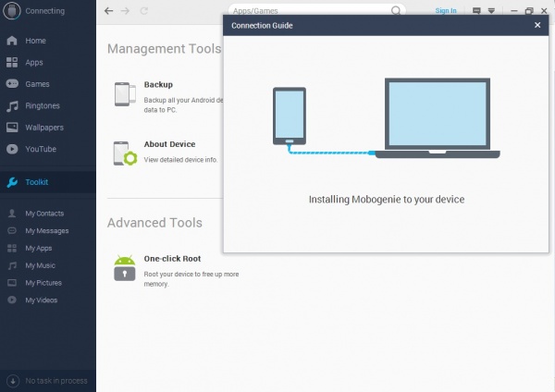
Task: Select the Ringtones music note icon
Action: tap(12, 105)
